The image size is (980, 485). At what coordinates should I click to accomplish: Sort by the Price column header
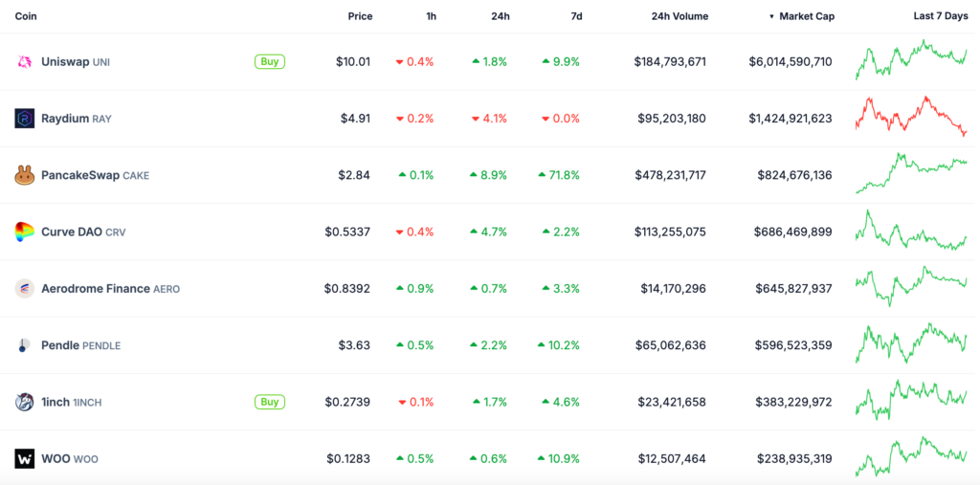(x=360, y=16)
